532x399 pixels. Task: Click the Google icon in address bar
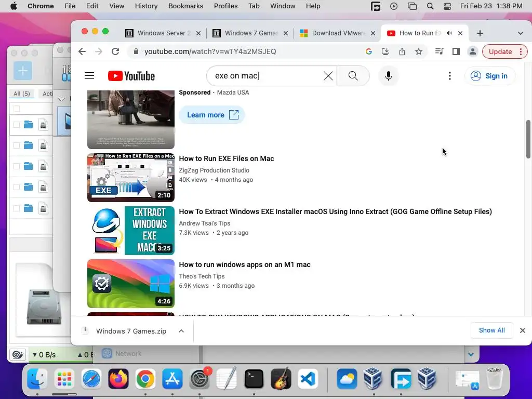point(369,51)
